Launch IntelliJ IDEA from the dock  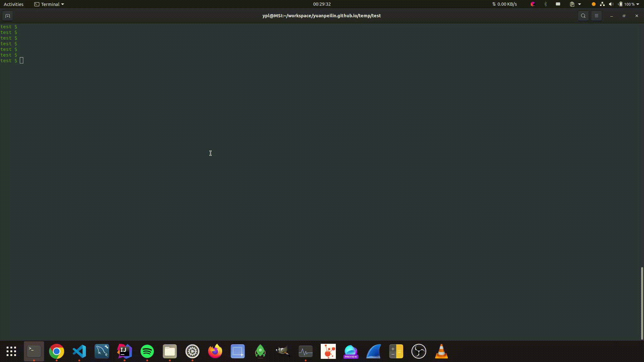[125, 351]
